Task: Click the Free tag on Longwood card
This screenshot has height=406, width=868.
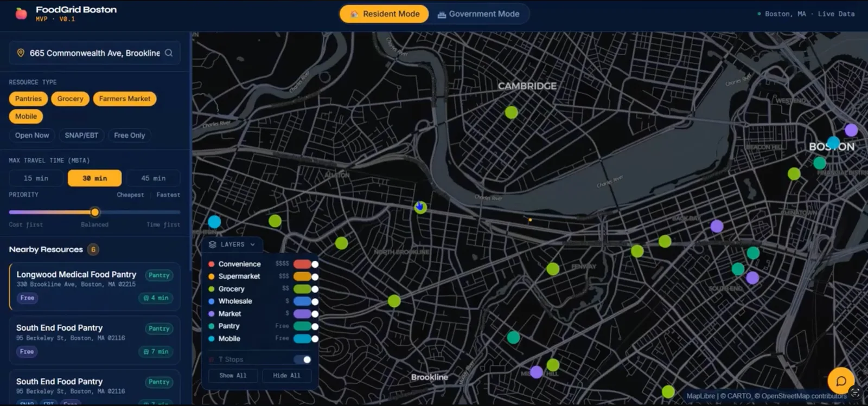Action: click(x=27, y=298)
